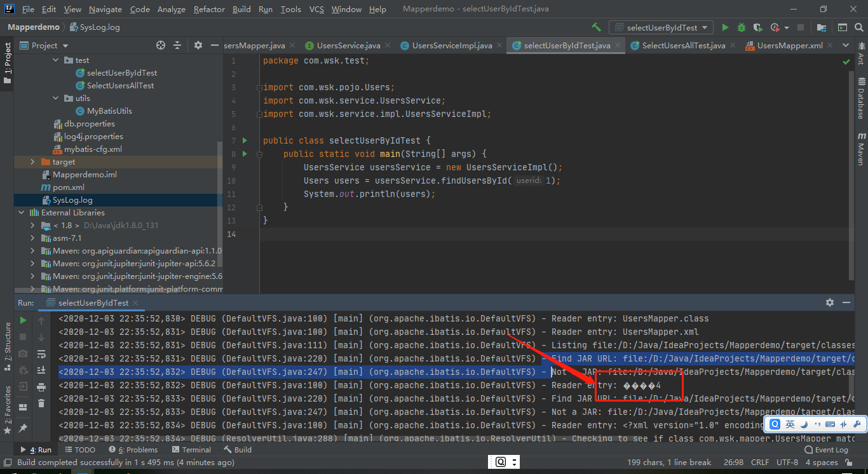Viewport: 868px width, 474px height.
Task: Expand the target folder in the Project tree
Action: [32, 161]
